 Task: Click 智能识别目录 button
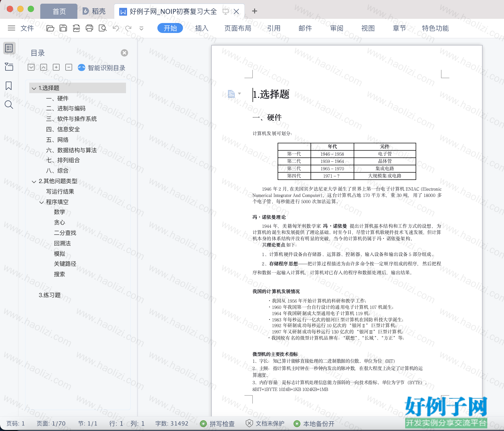102,68
